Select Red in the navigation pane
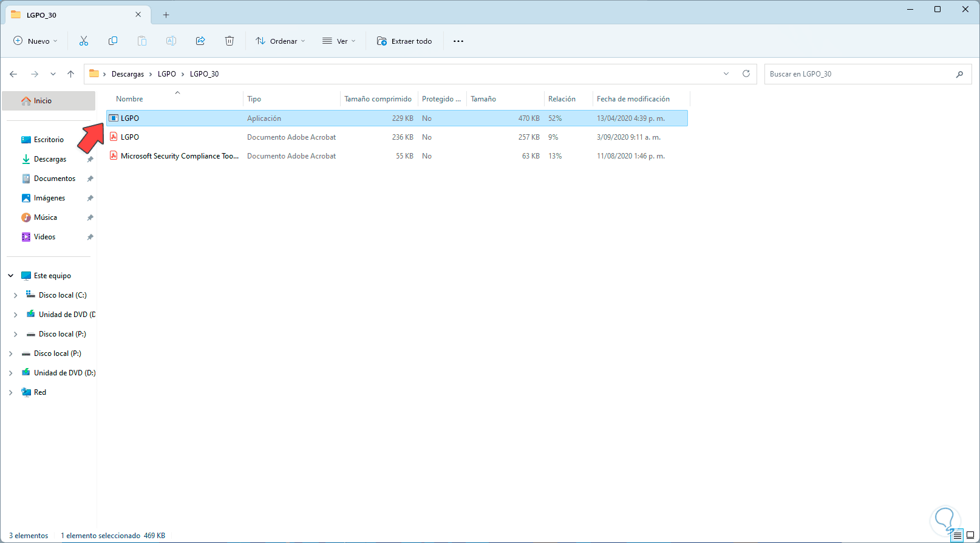 click(x=40, y=392)
